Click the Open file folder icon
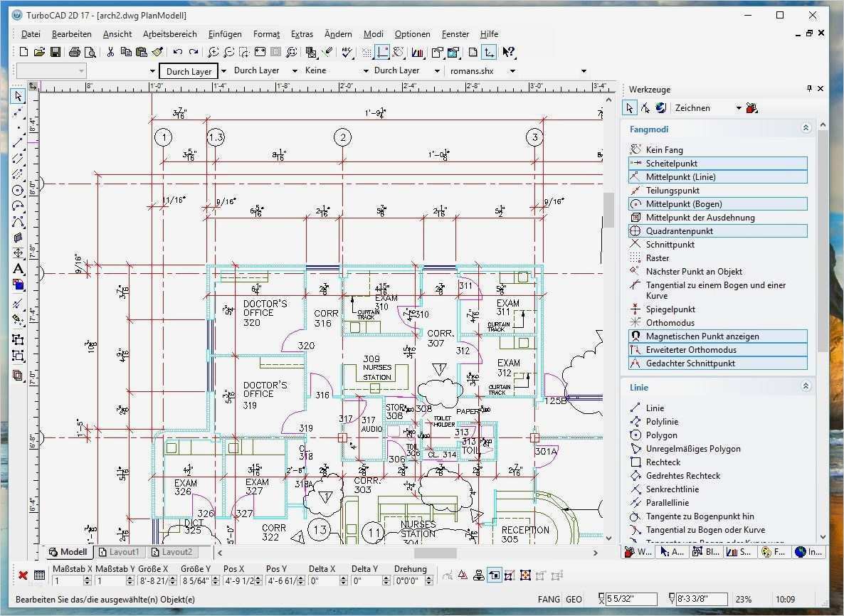844x616 pixels. 38,52
